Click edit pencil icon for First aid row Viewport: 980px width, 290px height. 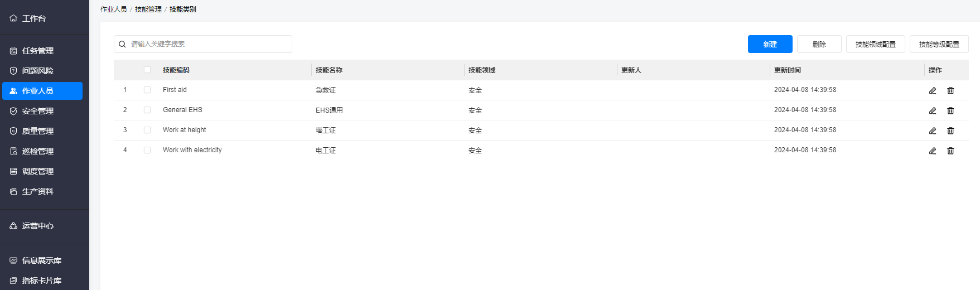tap(933, 90)
